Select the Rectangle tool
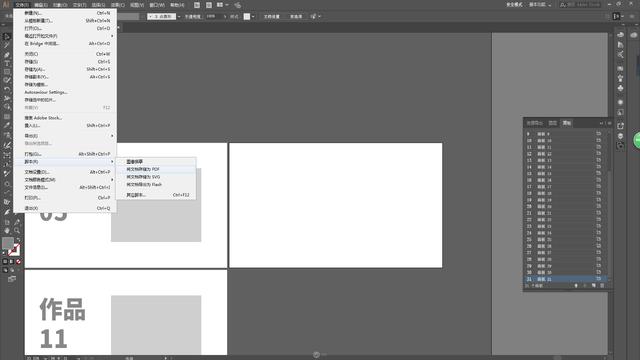Screen dimensions: 640x360 pos(7,72)
